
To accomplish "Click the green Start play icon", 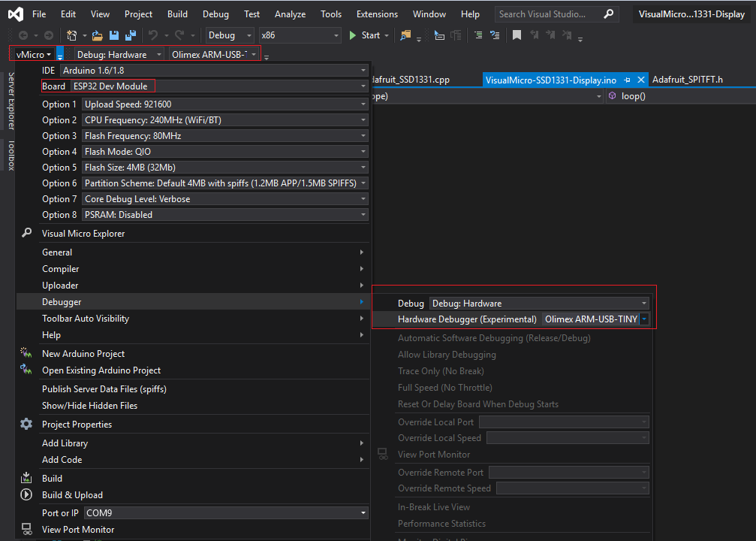I will (x=352, y=35).
